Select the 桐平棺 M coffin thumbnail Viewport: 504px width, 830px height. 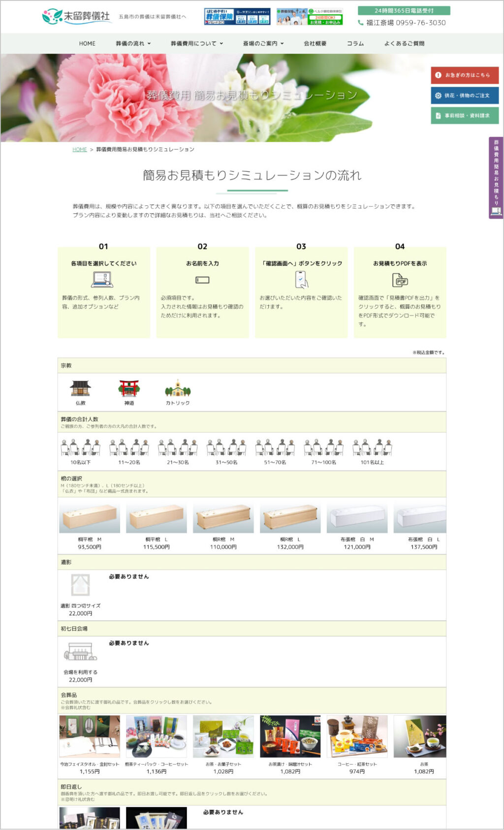90,518
